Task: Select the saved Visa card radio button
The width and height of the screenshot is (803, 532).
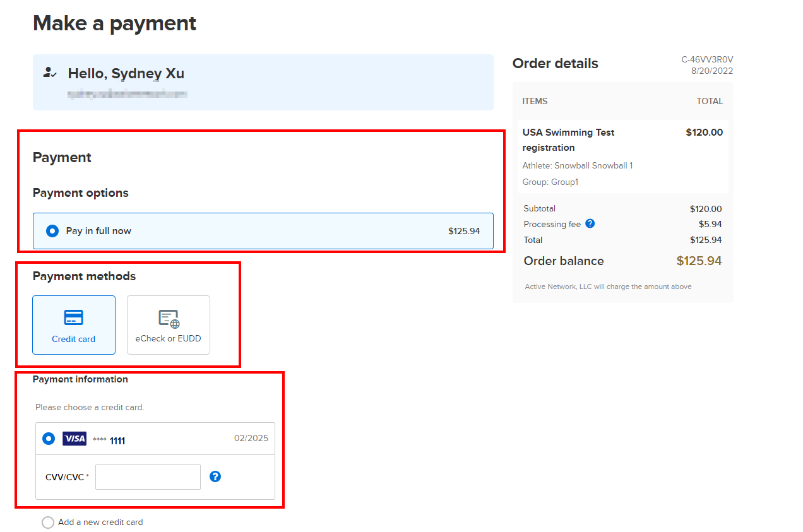Action: (x=49, y=439)
